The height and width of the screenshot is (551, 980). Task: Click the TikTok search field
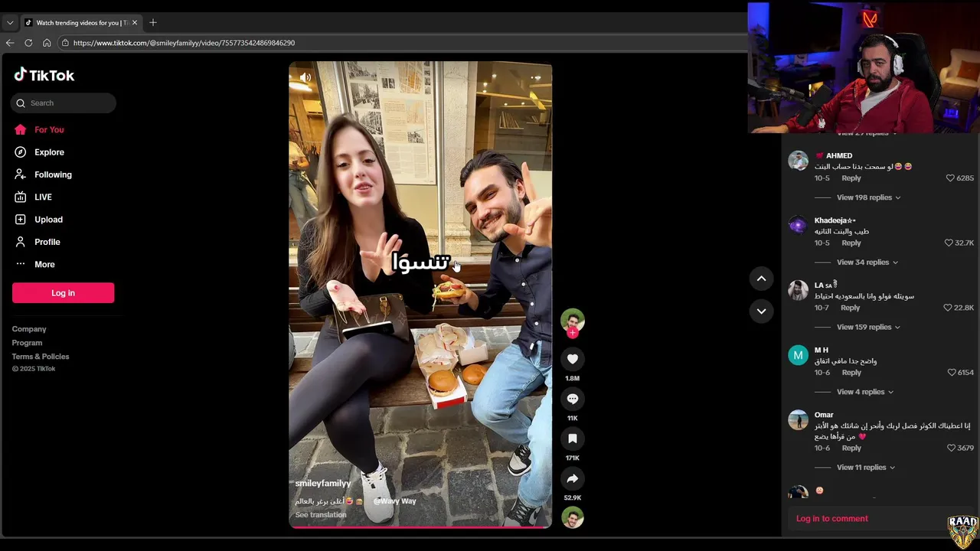tap(64, 103)
